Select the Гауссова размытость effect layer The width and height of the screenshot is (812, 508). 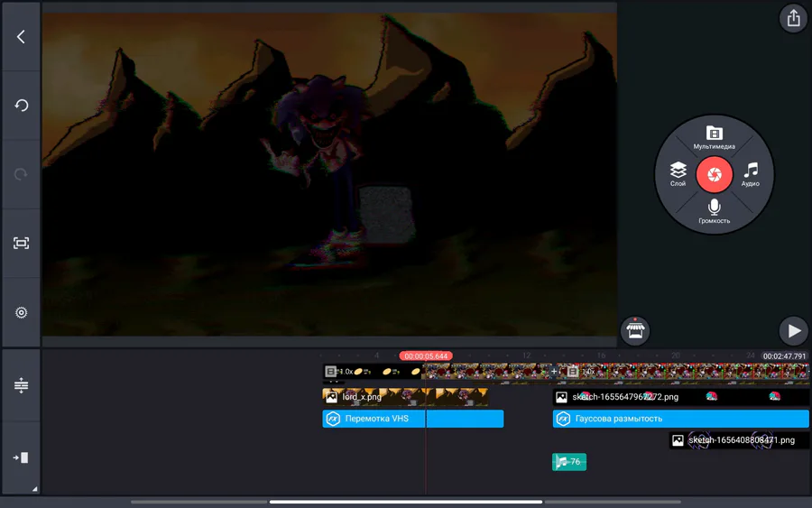[x=680, y=419]
